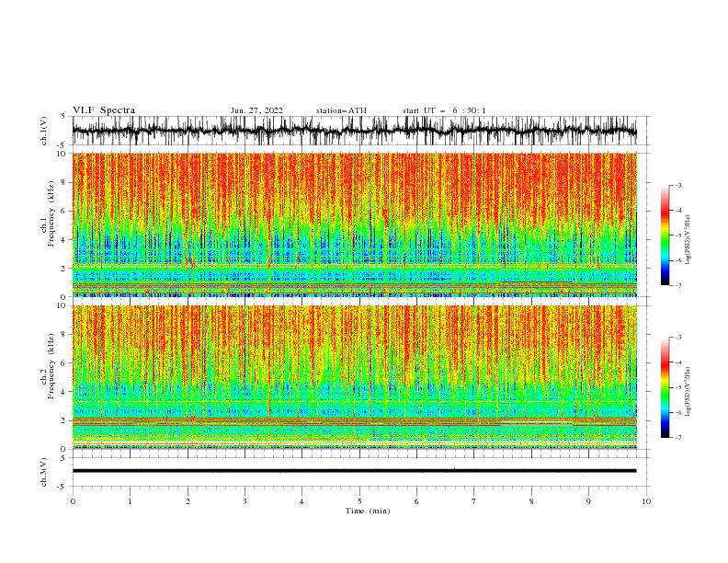Click the "ch.1(V)" axis label

point(44,131)
